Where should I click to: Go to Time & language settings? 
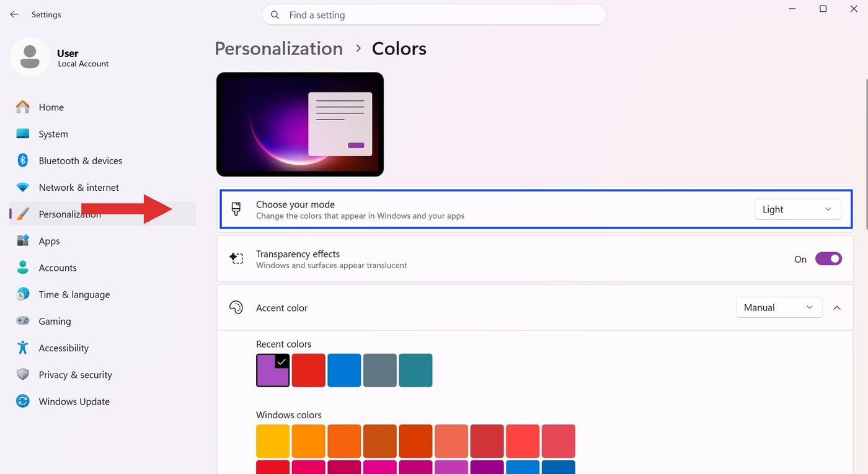[x=103, y=294]
